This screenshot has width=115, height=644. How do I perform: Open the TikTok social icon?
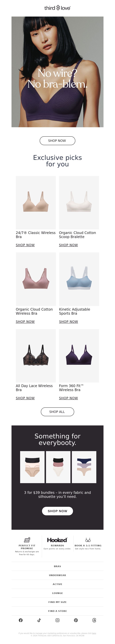(39, 620)
